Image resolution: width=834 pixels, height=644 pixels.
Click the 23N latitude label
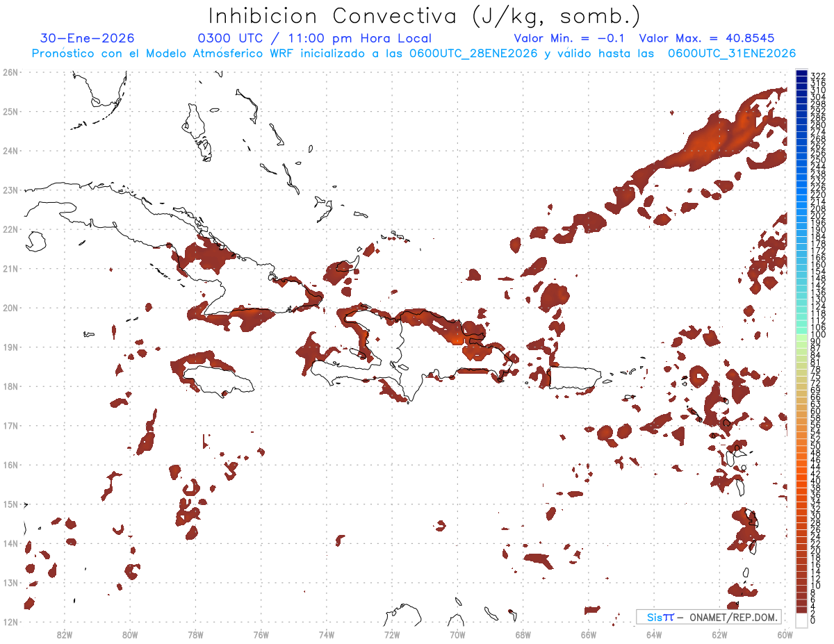10,190
